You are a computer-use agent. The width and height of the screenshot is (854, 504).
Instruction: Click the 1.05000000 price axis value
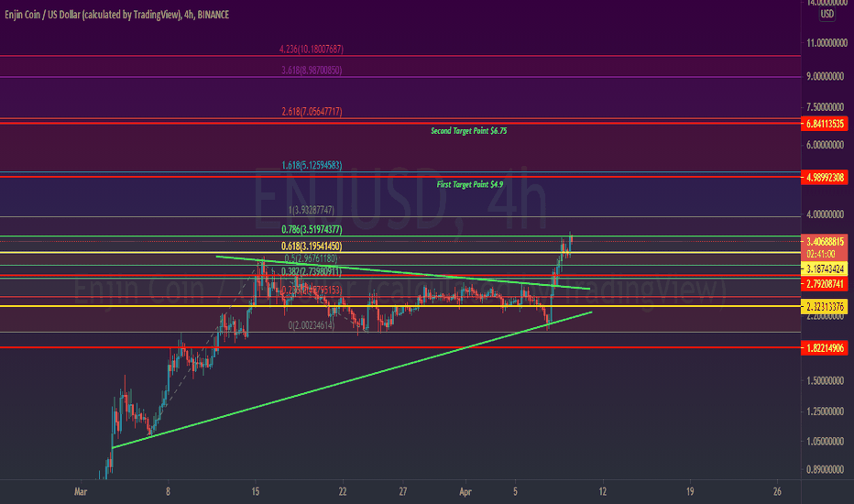pos(827,442)
